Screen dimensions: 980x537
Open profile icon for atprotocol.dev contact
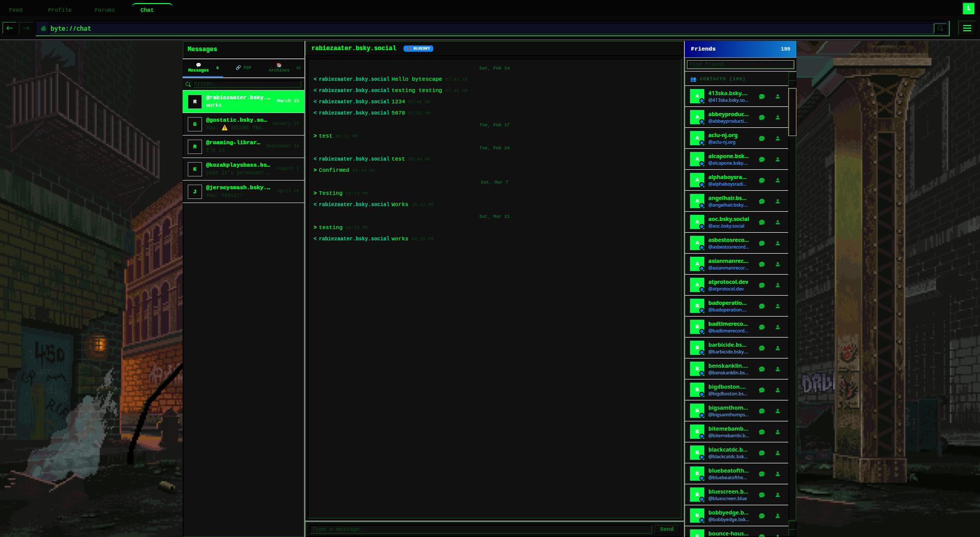pyautogui.click(x=777, y=285)
